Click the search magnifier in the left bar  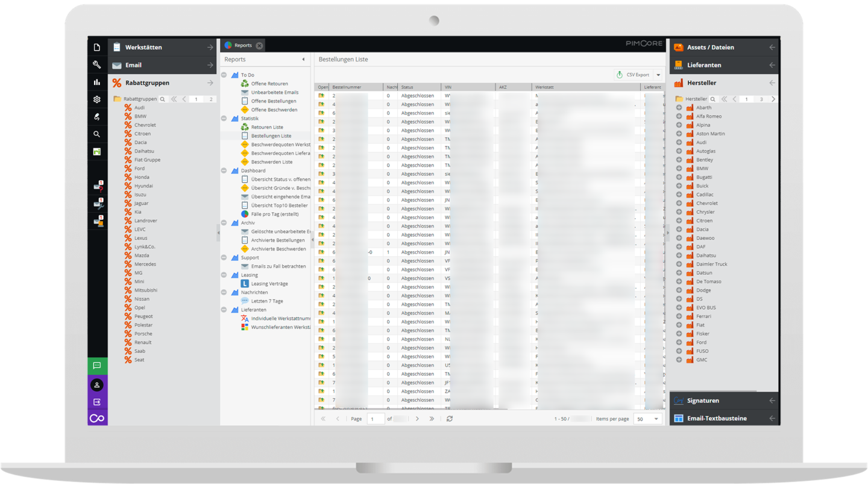coord(97,134)
